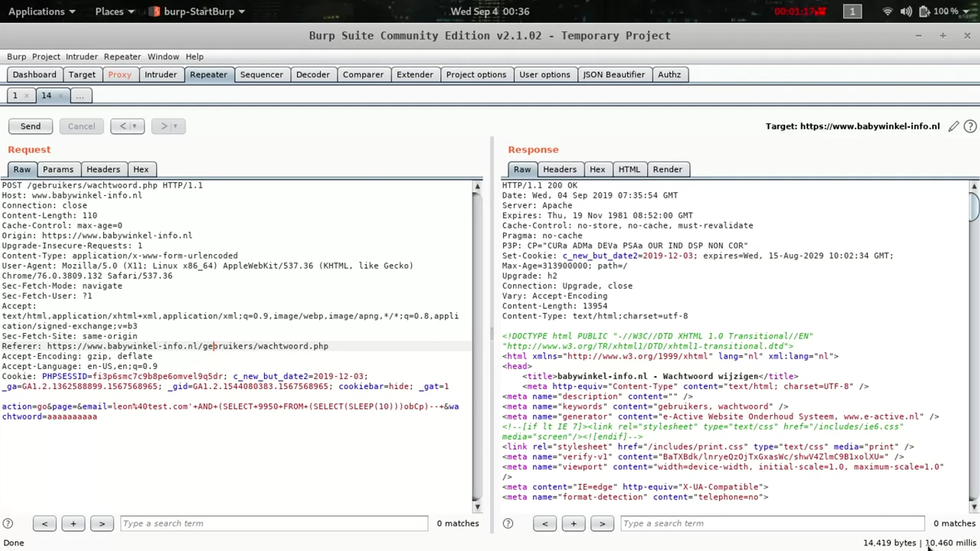The width and height of the screenshot is (980, 551).
Task: Click the request search help icon
Action: tap(8, 523)
